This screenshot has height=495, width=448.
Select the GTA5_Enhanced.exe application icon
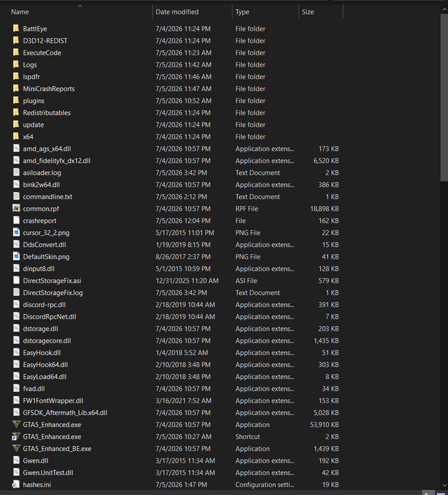coord(16,424)
